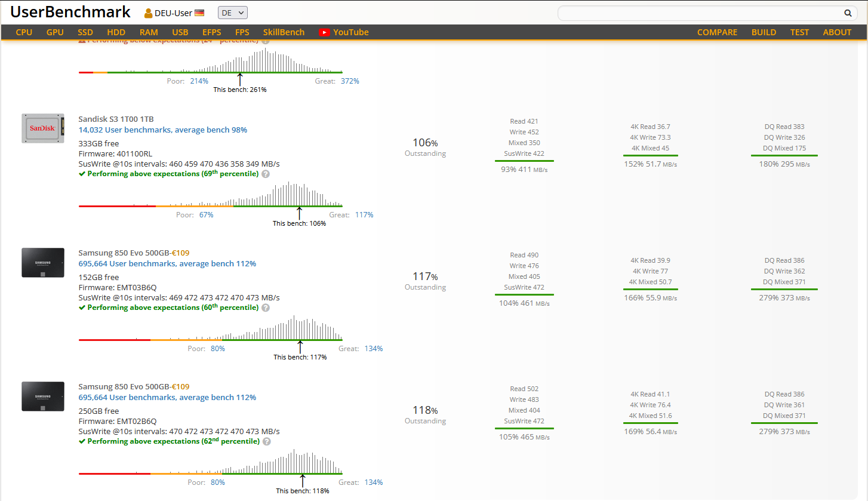868x501 pixels.
Task: Click the Great 117% value for Sandisk
Action: 364,215
